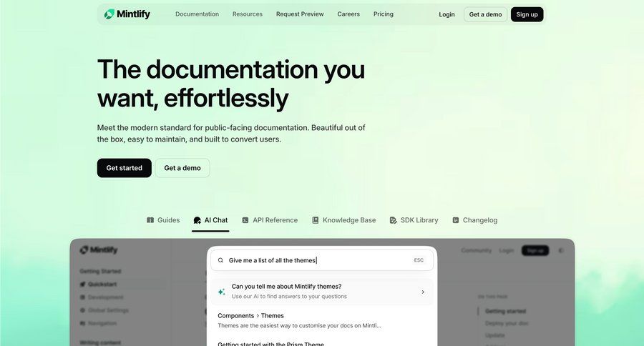Image resolution: width=644 pixels, height=346 pixels.
Task: Switch to the SDK Library tab
Action: [414, 220]
